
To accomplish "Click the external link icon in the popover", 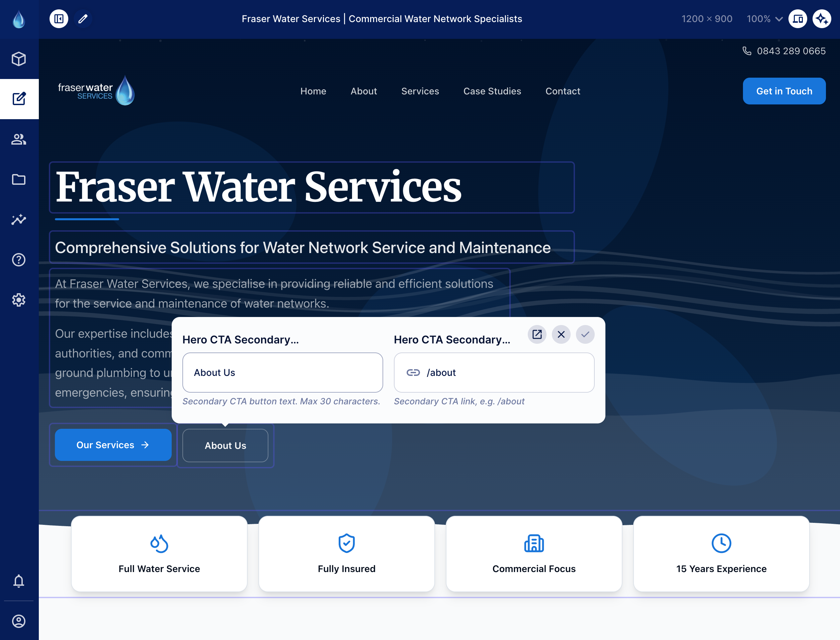I will 537,334.
